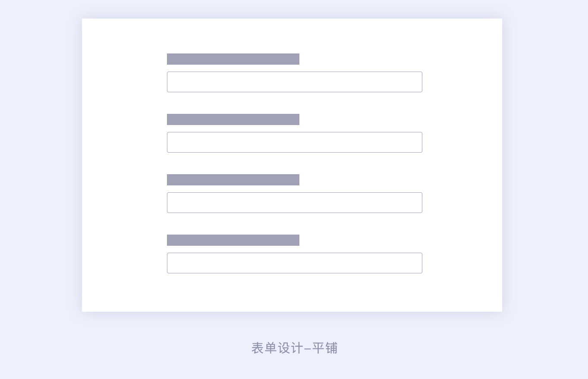Select the second gray label placeholder bar
Image resolution: width=588 pixels, height=379 pixels.
[233, 119]
